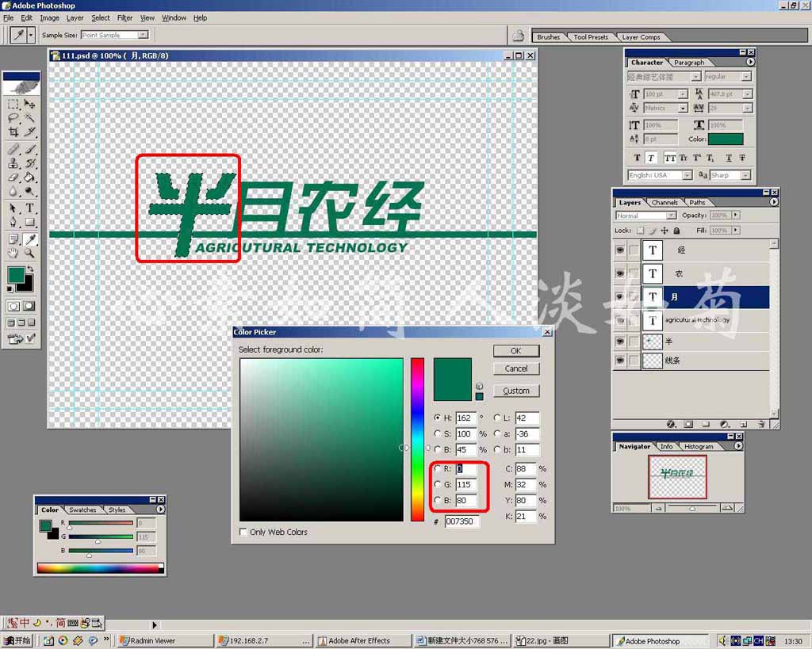Hide the 经 text layer
This screenshot has width=812, height=649.
click(x=619, y=250)
